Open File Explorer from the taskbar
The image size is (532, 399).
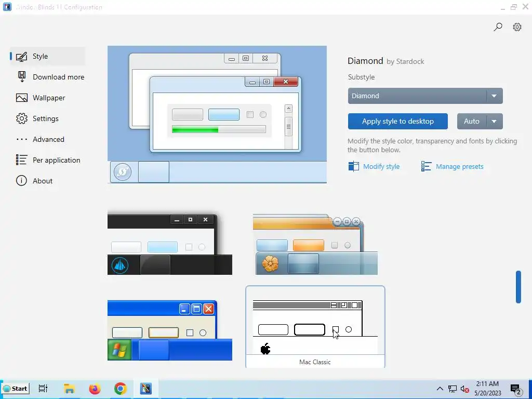pyautogui.click(x=69, y=388)
